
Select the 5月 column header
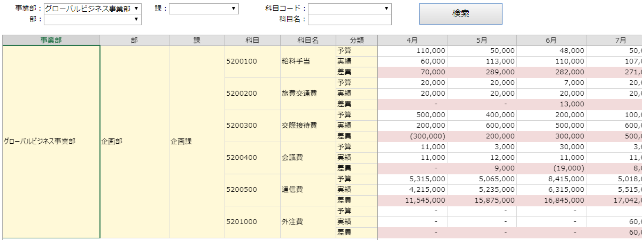[x=482, y=40]
